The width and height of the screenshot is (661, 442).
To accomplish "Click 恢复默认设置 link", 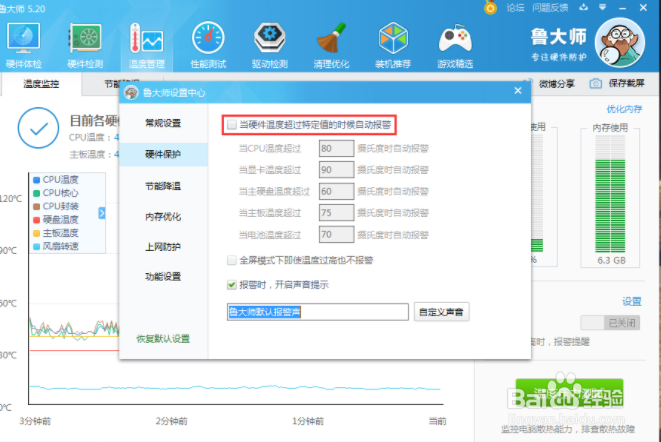I will [163, 339].
